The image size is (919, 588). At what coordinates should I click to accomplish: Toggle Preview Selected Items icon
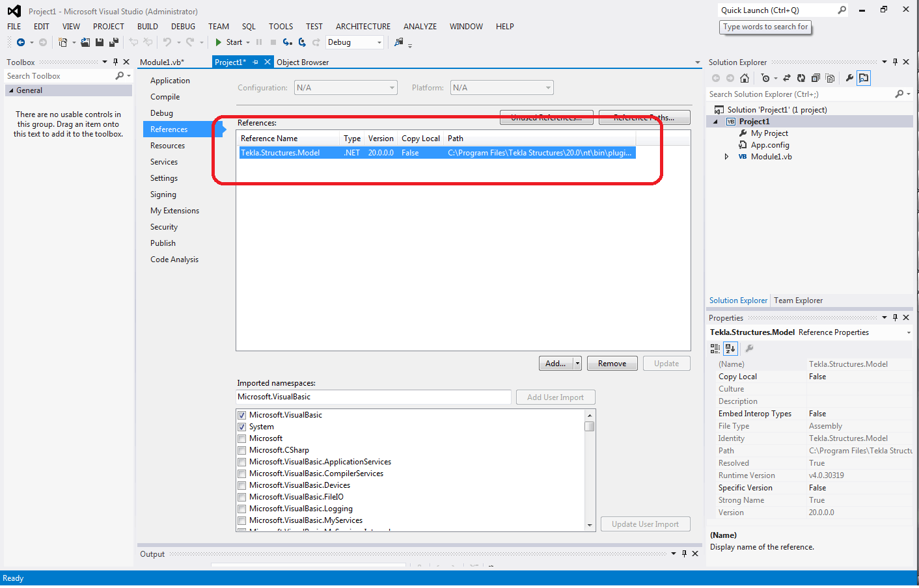click(864, 78)
